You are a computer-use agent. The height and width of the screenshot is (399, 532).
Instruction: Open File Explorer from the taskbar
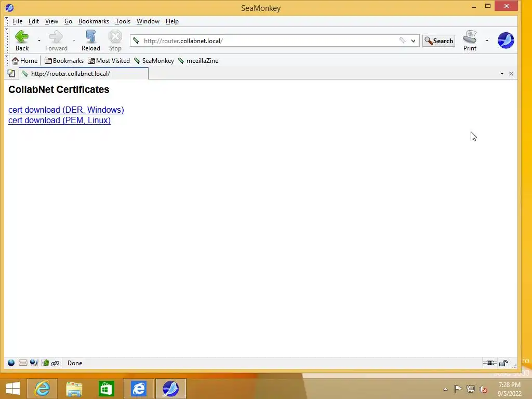coord(74,389)
